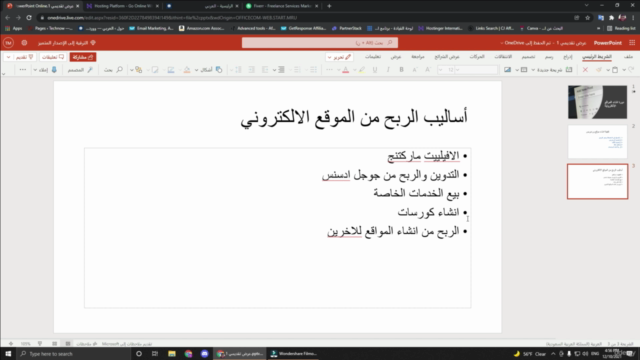Click the picture insert icon

(x=507, y=70)
